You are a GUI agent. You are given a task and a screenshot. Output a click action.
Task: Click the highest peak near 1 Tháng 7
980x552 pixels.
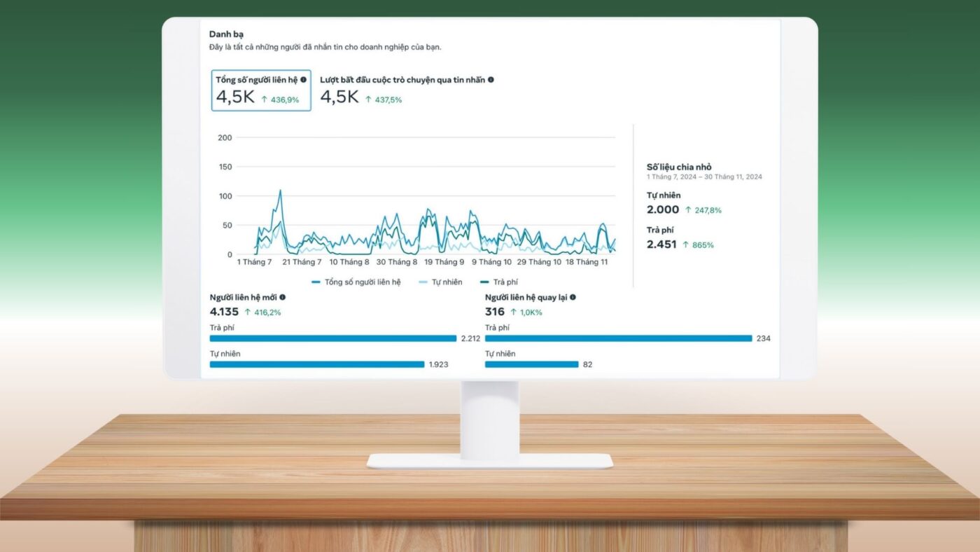tap(280, 191)
